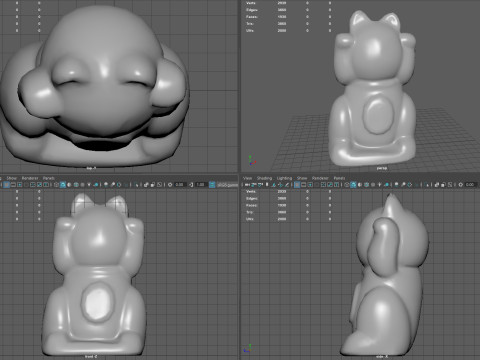Toggle Resolution Gate in the side view toolbar
This screenshot has height=360, width=480.
pos(310,184)
